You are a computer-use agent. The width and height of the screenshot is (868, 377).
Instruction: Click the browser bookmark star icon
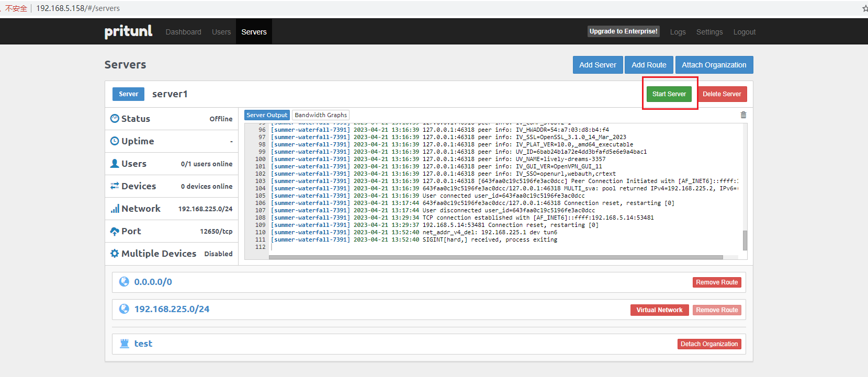pos(865,8)
